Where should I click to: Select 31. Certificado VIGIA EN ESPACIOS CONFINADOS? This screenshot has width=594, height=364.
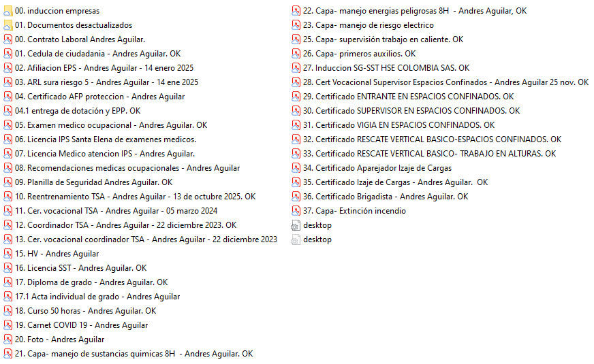(x=405, y=125)
